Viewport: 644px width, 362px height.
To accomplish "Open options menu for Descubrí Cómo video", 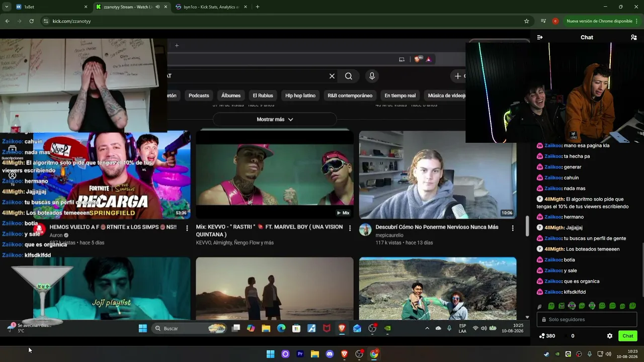I will pos(513,228).
